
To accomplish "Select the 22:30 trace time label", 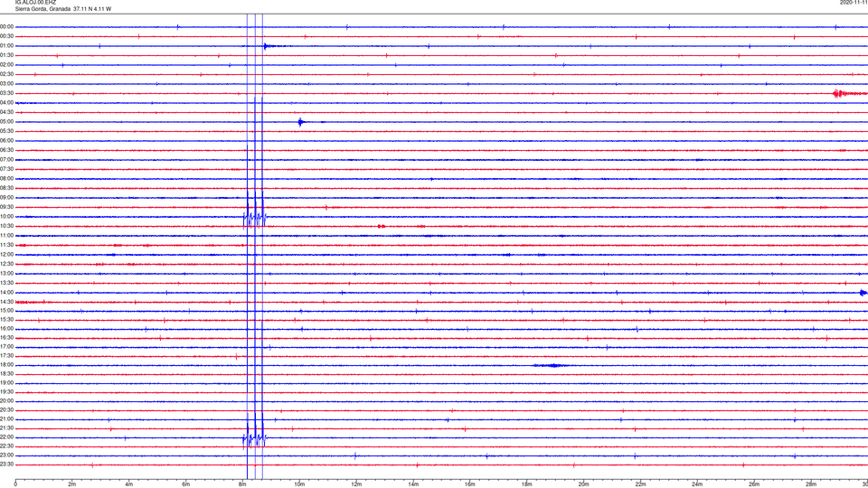I will (x=6, y=446).
